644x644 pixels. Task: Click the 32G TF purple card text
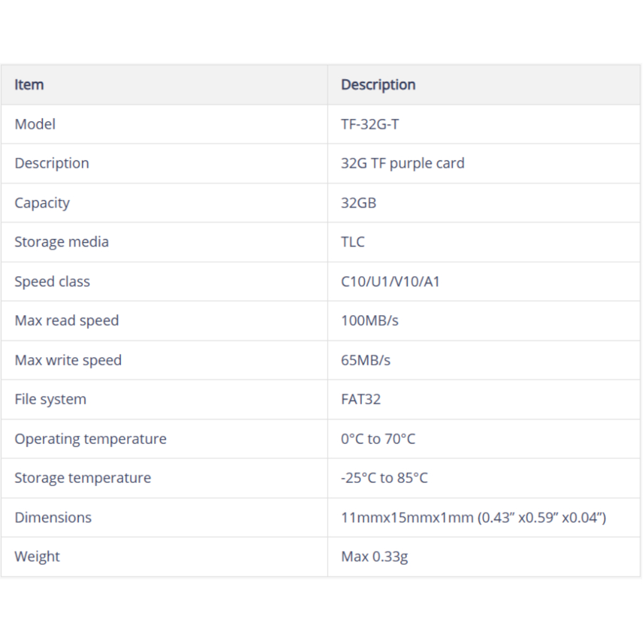coord(403,164)
